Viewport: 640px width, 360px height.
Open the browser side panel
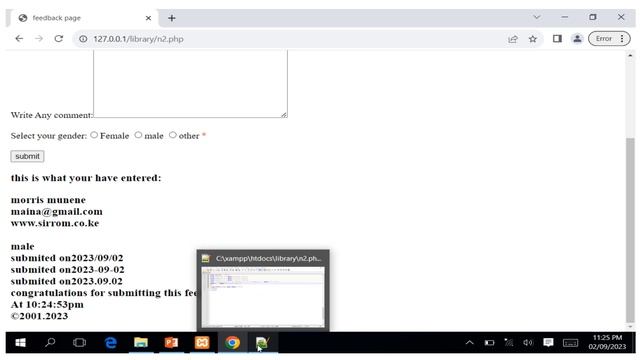(x=557, y=39)
